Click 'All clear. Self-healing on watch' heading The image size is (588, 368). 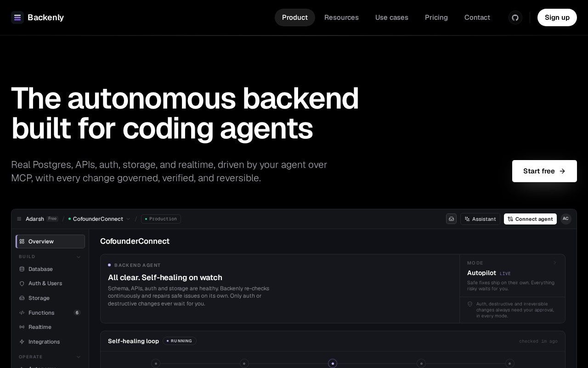point(165,277)
